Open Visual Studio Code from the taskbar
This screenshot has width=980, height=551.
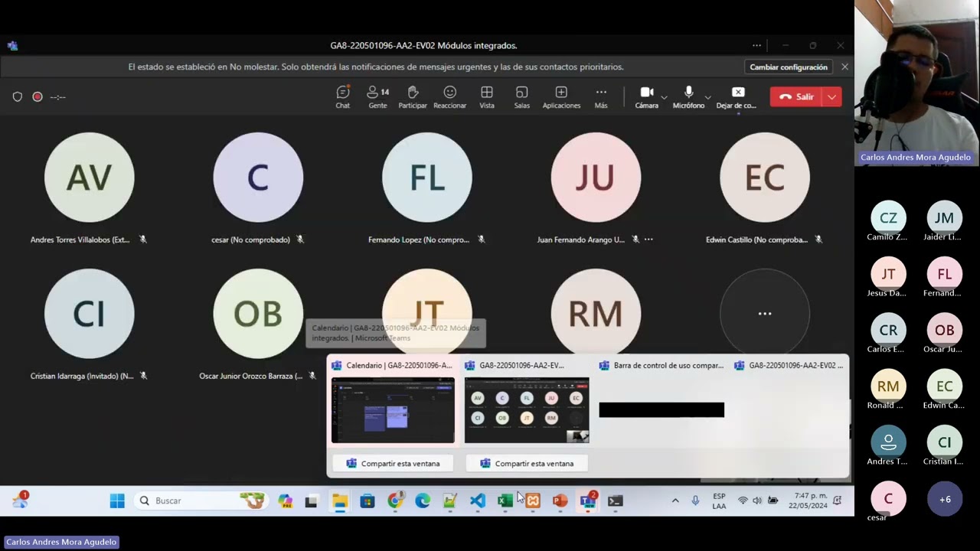478,501
